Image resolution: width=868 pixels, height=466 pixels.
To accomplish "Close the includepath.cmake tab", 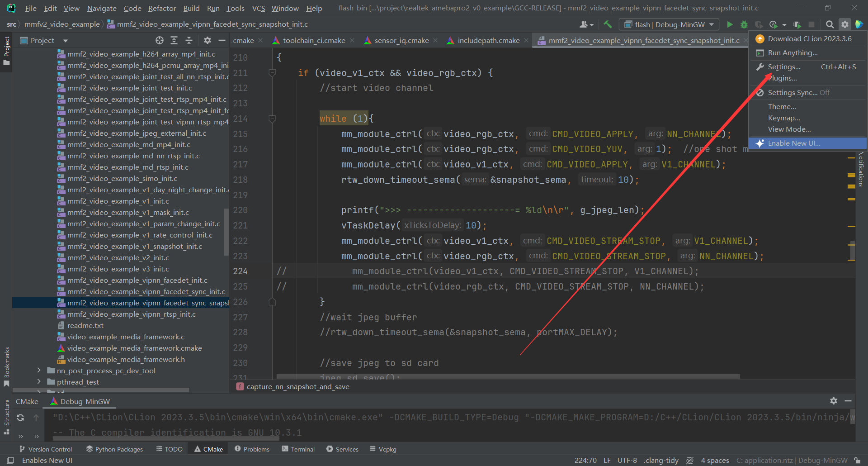I will 526,40.
